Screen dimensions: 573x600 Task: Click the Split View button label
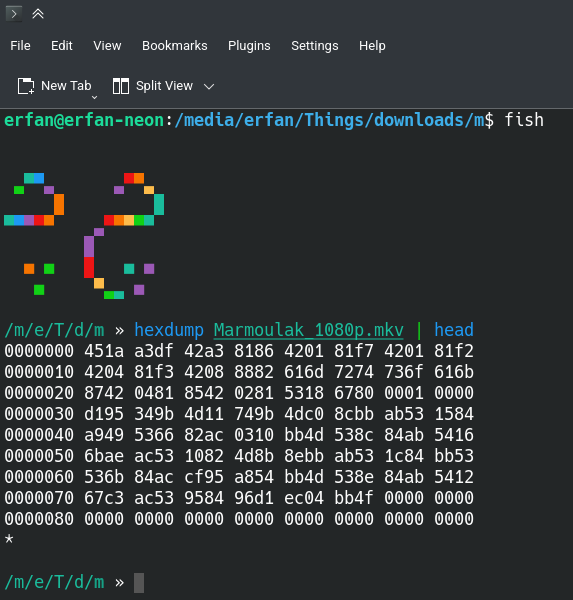click(x=164, y=86)
